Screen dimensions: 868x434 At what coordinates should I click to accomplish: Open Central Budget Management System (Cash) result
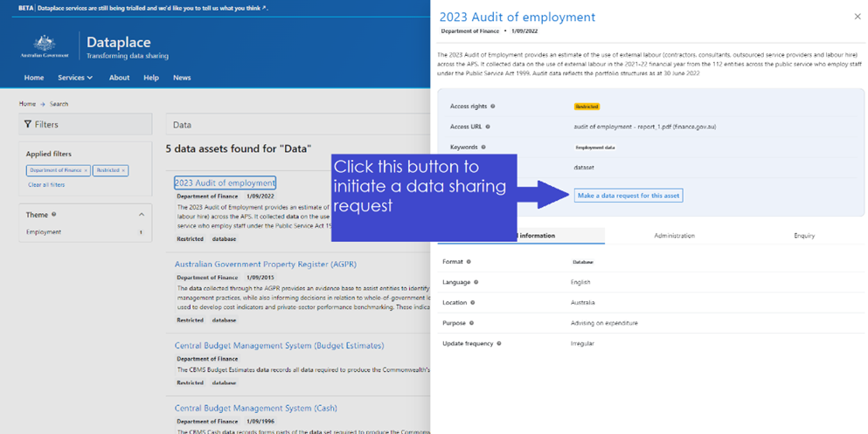[256, 408]
